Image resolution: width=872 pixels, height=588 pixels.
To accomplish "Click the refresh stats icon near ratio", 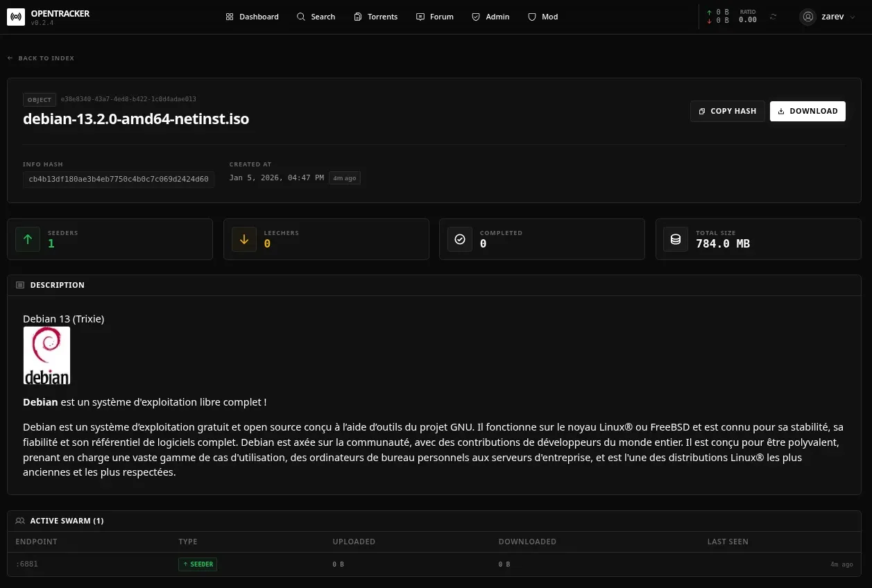I will [x=773, y=17].
